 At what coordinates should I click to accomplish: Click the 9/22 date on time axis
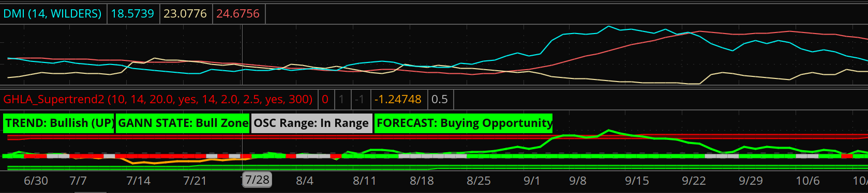(x=694, y=181)
